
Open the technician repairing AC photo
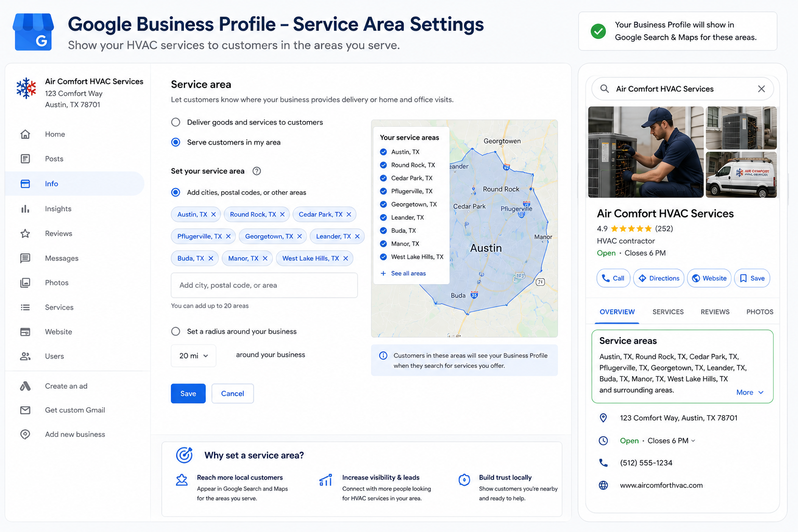646,152
